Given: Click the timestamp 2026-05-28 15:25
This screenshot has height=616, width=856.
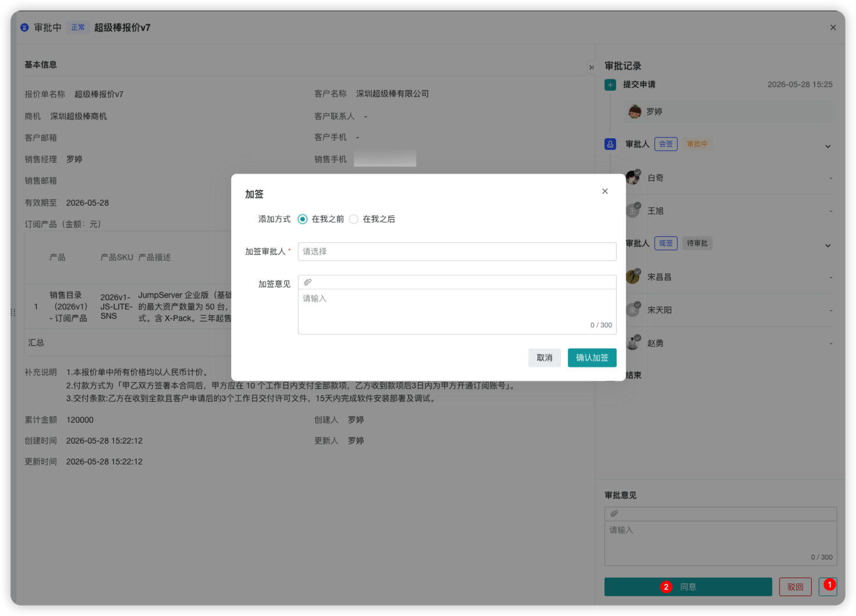Looking at the screenshot, I should coord(800,84).
